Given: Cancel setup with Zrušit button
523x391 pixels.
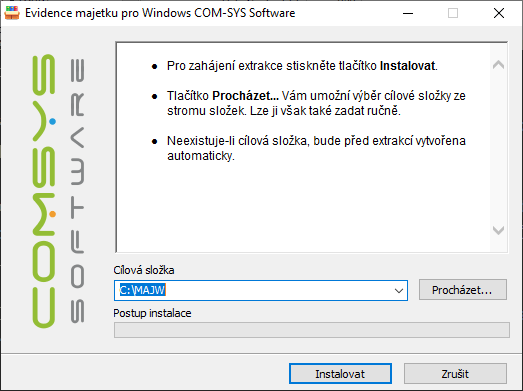Looking at the screenshot, I should pyautogui.click(x=455, y=374).
